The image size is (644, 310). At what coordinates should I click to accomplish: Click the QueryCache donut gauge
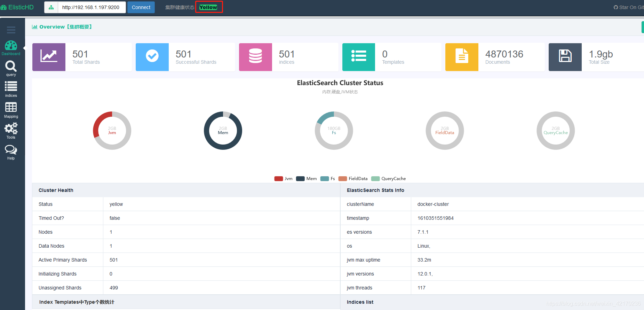(x=556, y=131)
